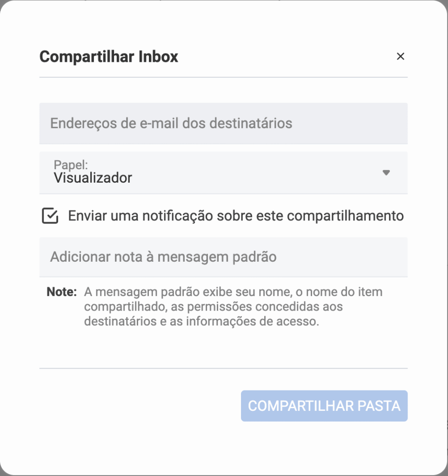Click the checkmark icon for sharing notification
Viewport: 448px width, 476px height.
50,216
